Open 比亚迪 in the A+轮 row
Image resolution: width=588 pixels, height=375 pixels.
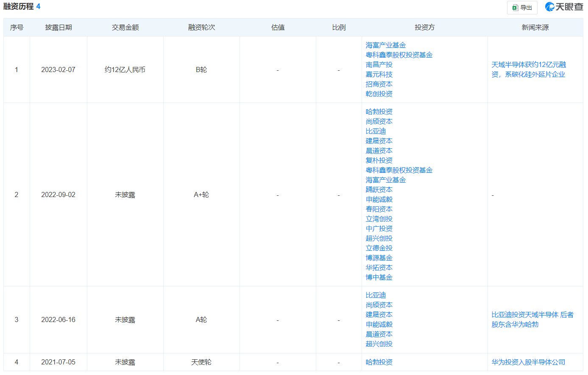(x=376, y=131)
